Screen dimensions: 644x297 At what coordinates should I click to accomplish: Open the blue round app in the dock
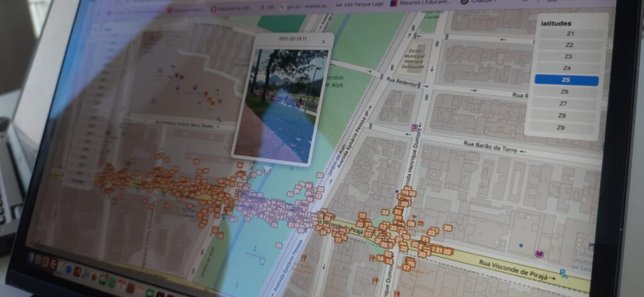click(x=69, y=269)
